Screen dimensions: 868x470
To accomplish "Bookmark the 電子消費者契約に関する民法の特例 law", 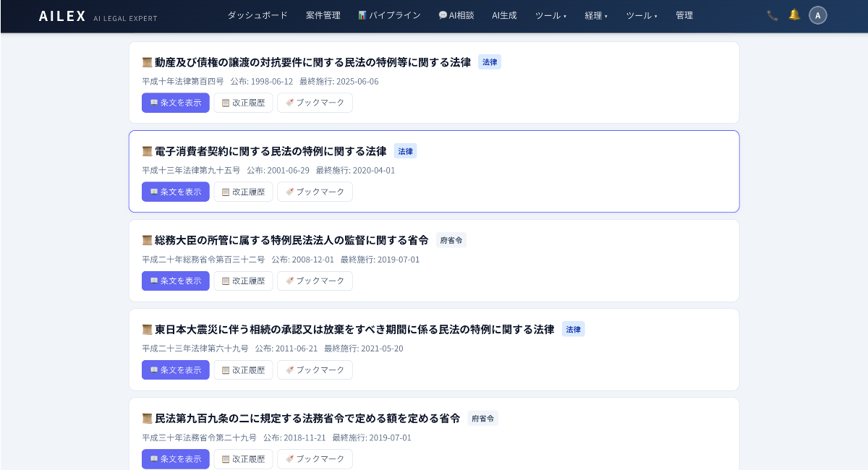I will tap(315, 192).
